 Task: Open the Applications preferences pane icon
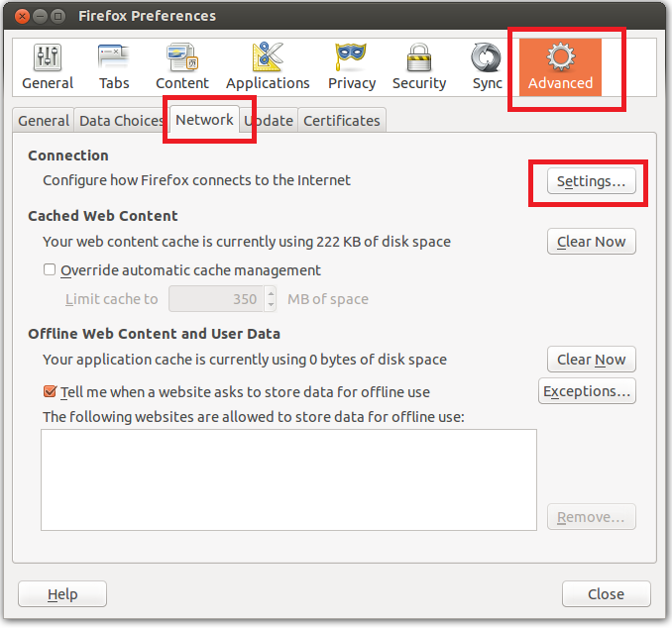[268, 66]
